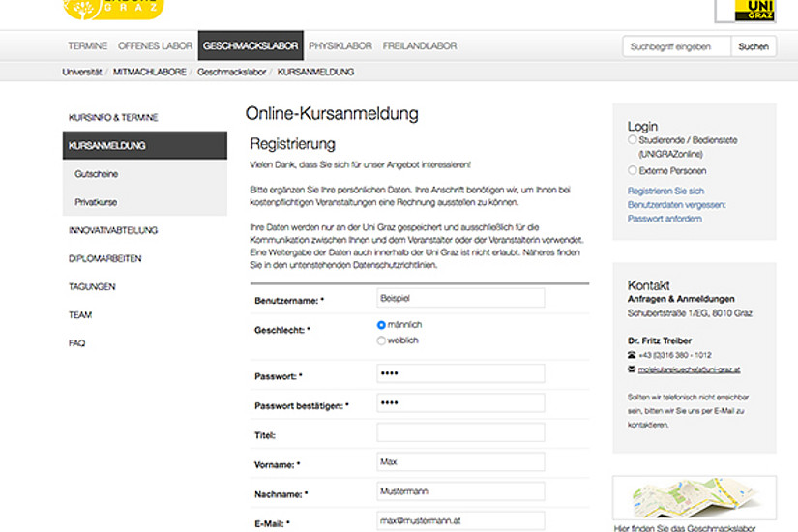
Task: Click the phone number +43 (0)316 380 - 1012
Action: (675, 355)
